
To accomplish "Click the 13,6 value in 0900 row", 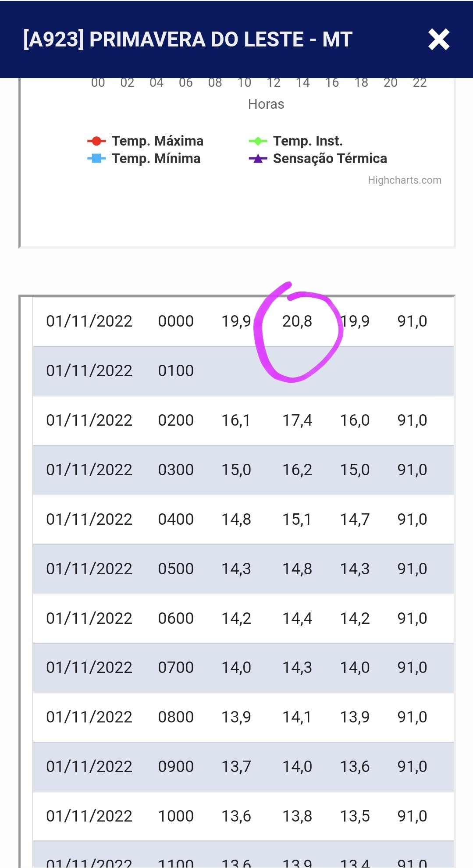I will tap(355, 767).
